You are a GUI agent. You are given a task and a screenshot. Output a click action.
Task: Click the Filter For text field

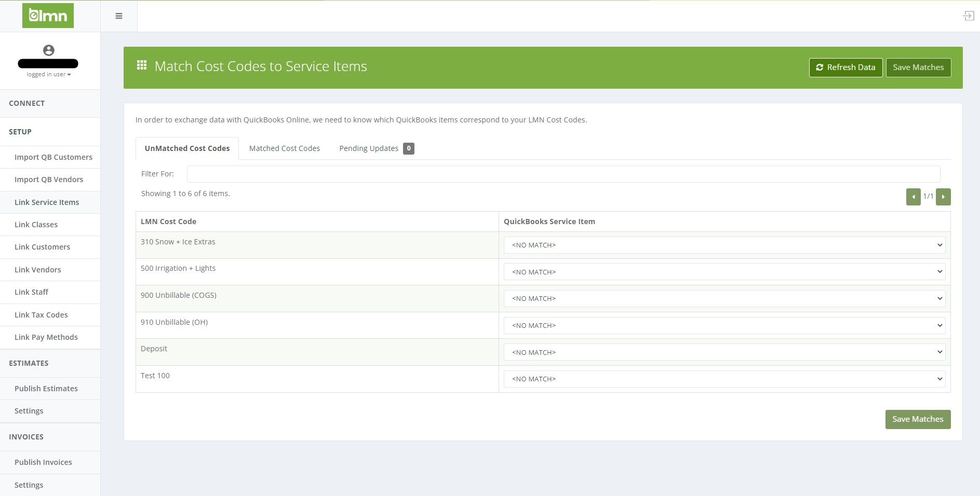[x=563, y=174]
